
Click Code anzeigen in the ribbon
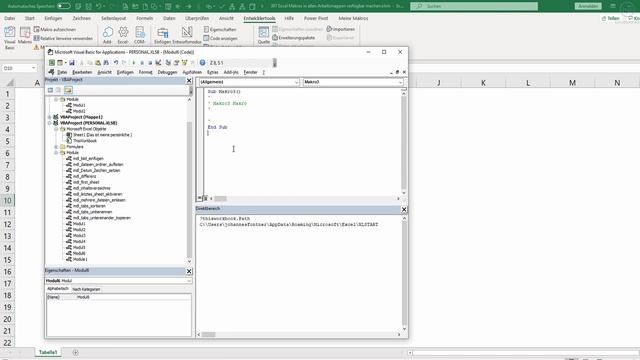pyautogui.click(x=220, y=38)
